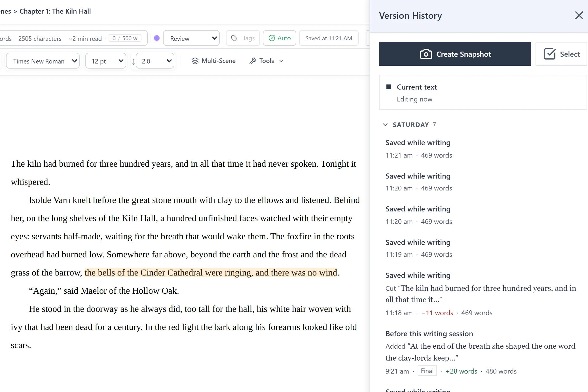Image resolution: width=588 pixels, height=392 pixels.
Task: Click the Multi-Scene layers icon
Action: coord(195,61)
